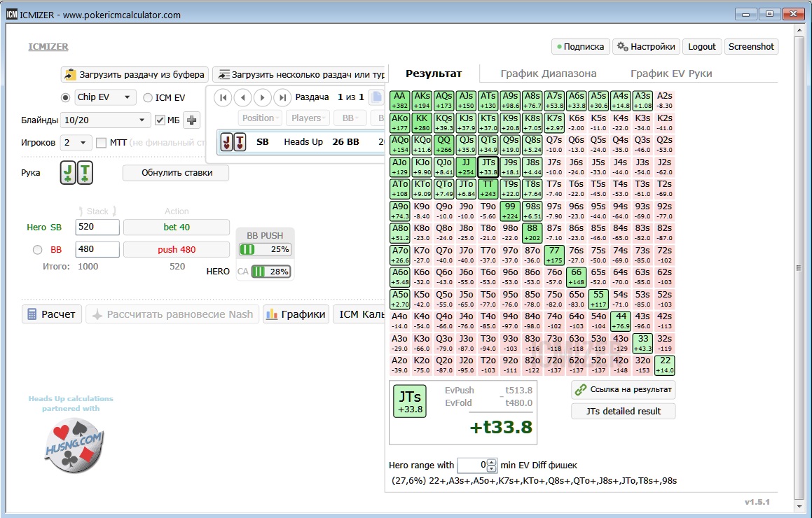Open the График EV Руки tab

point(670,73)
